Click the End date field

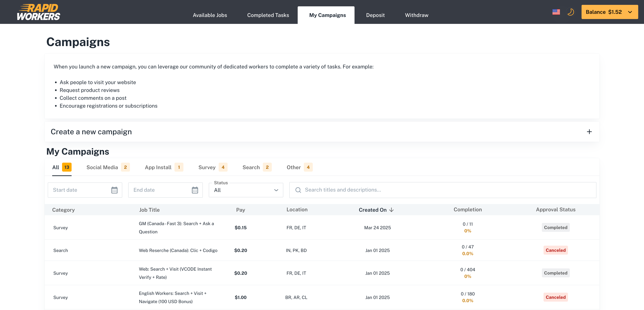(x=165, y=190)
